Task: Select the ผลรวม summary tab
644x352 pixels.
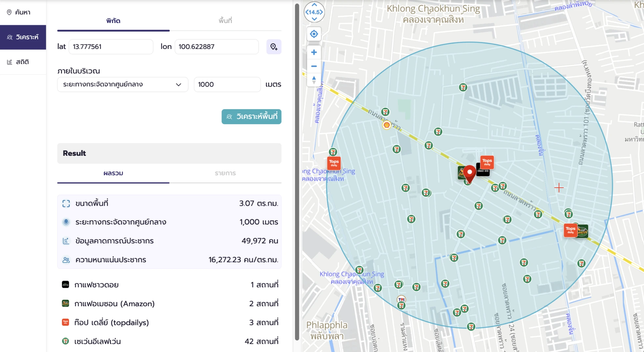Action: coord(113,173)
